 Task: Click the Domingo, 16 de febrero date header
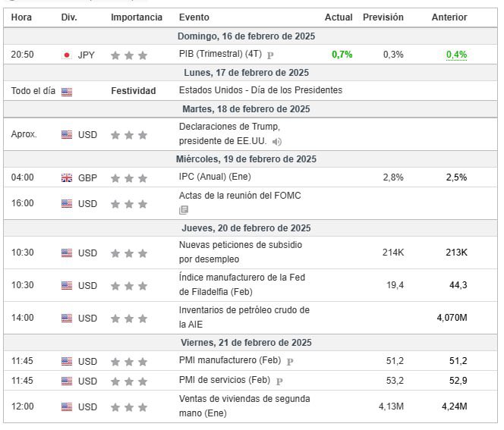[x=246, y=36]
